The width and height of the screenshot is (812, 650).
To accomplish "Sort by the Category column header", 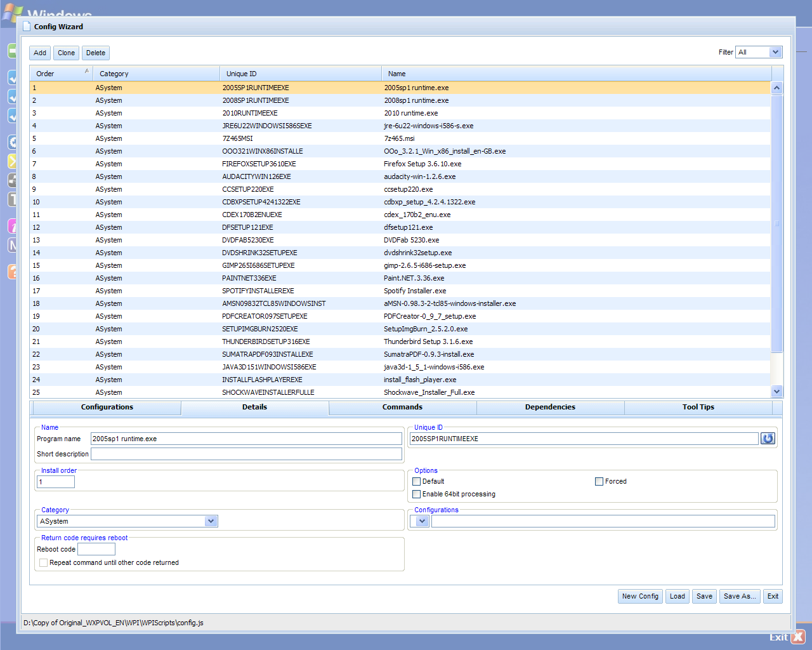I will [x=156, y=74].
